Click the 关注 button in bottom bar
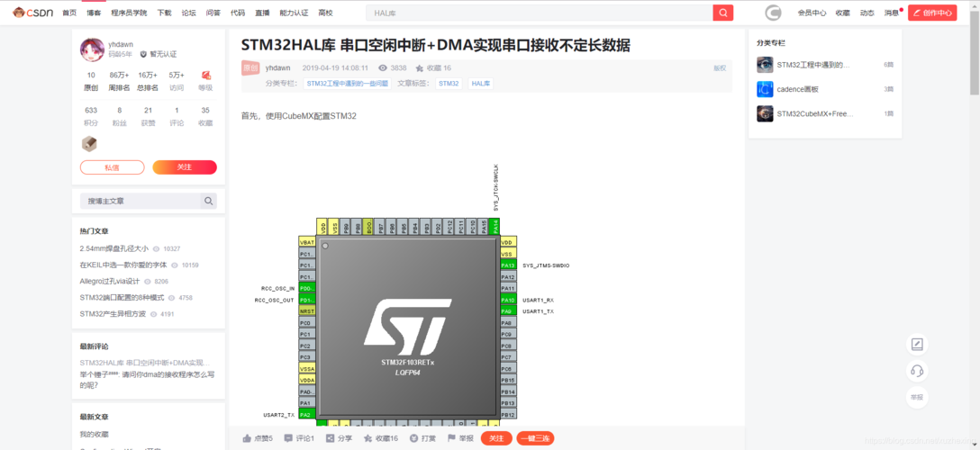 [496, 438]
